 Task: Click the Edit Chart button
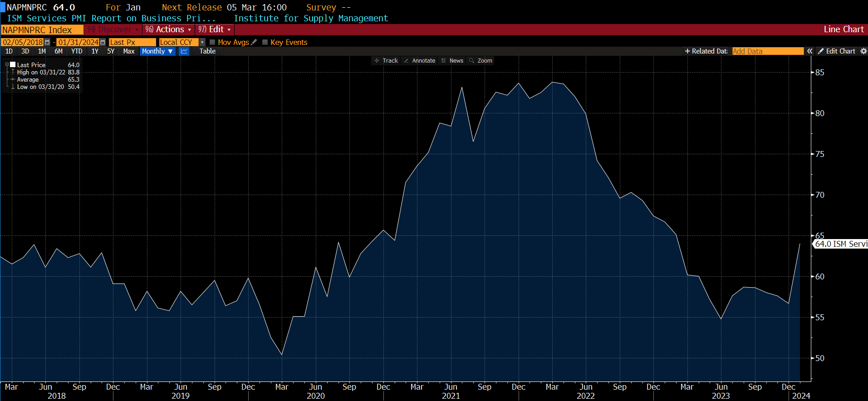836,51
